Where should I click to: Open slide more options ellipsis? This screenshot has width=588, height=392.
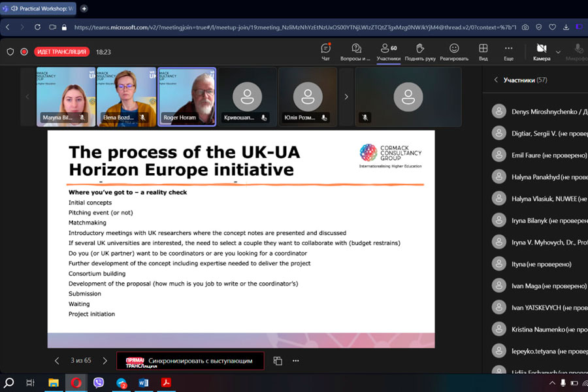(295, 361)
